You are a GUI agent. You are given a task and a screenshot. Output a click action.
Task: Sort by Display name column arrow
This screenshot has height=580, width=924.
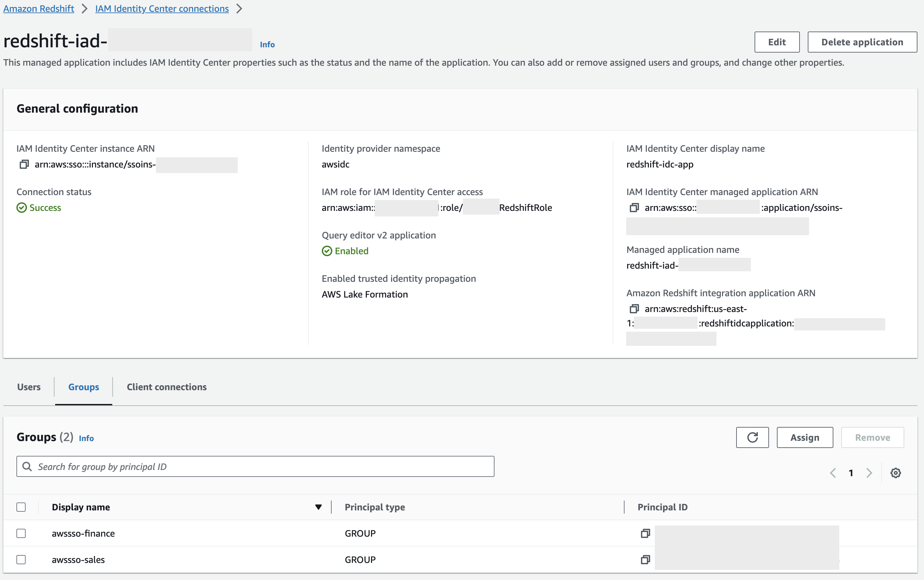point(318,507)
